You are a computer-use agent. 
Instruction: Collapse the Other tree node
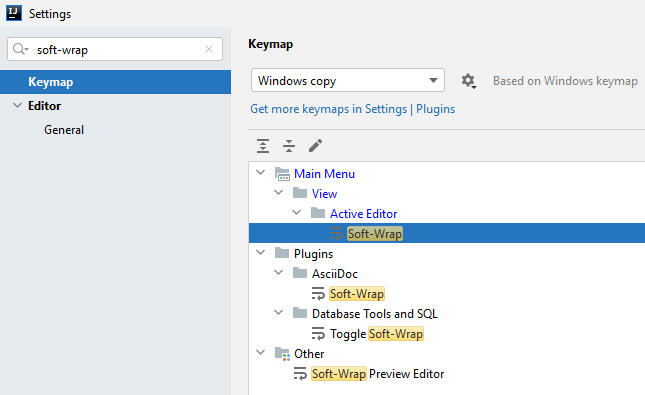tap(261, 352)
